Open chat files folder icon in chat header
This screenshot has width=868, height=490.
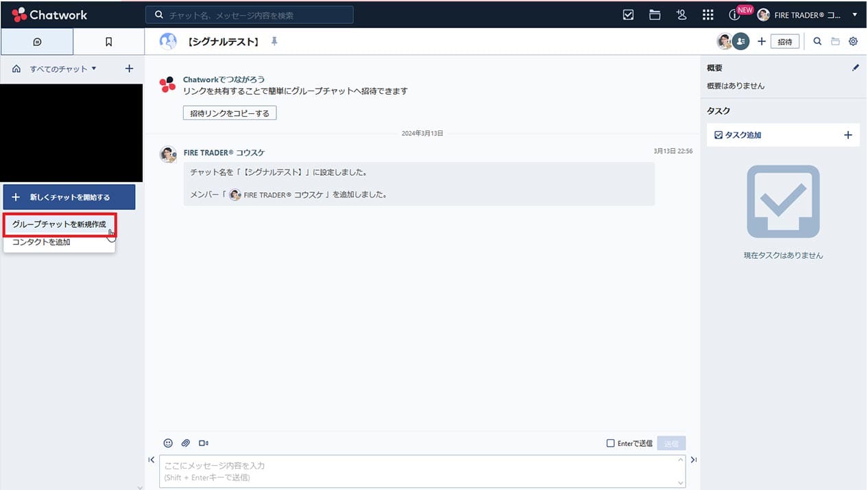coord(835,41)
